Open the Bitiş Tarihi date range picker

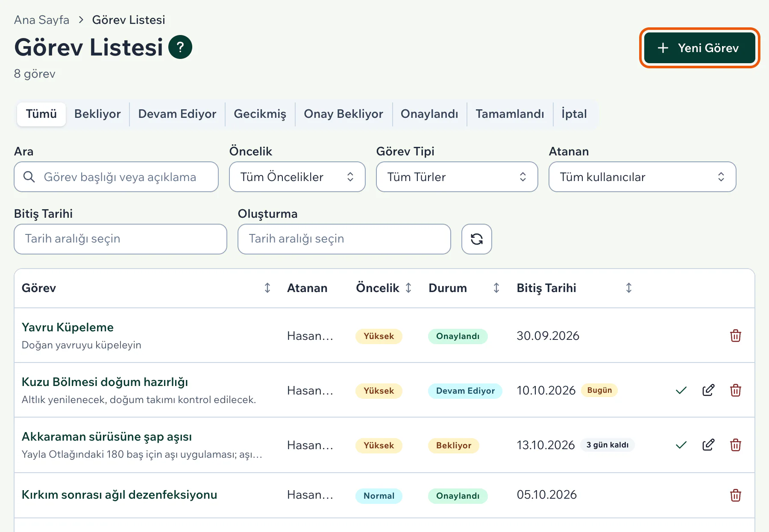120,239
